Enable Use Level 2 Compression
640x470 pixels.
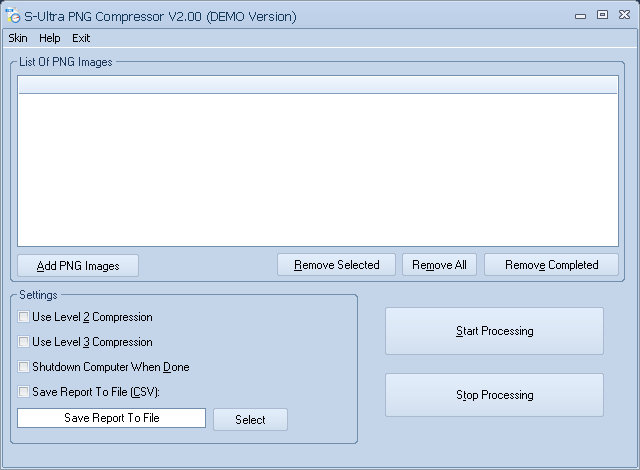[x=23, y=317]
